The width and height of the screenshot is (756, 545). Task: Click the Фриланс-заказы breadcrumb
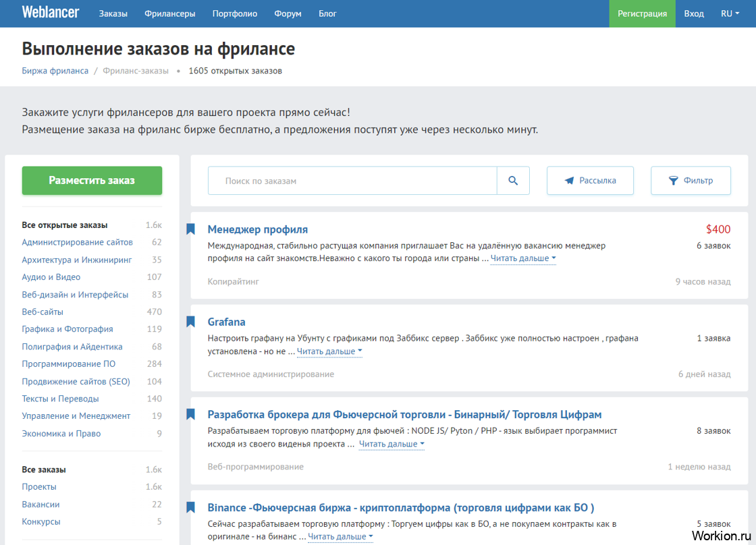point(136,71)
